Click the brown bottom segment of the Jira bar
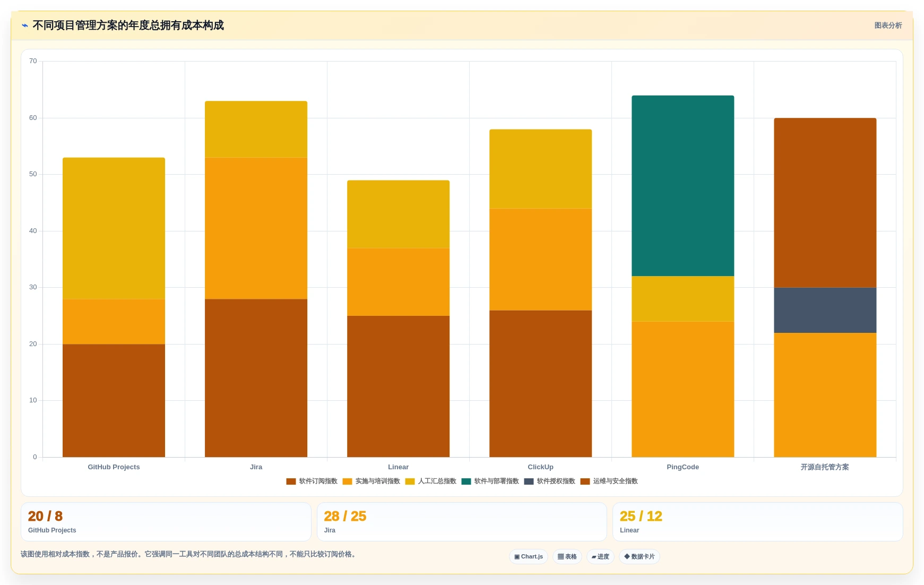Viewport: 924px width, 585px height. (x=256, y=378)
